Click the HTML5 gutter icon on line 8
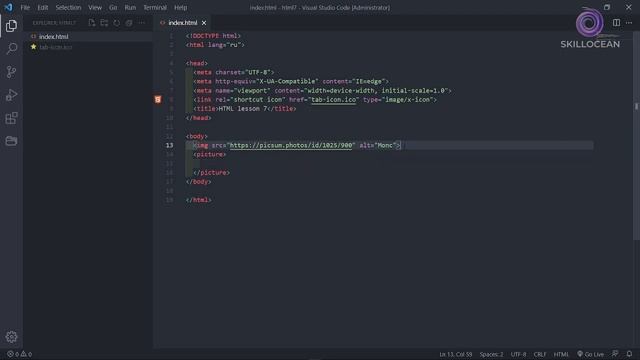Screen dimensions: 640x360 point(158,100)
